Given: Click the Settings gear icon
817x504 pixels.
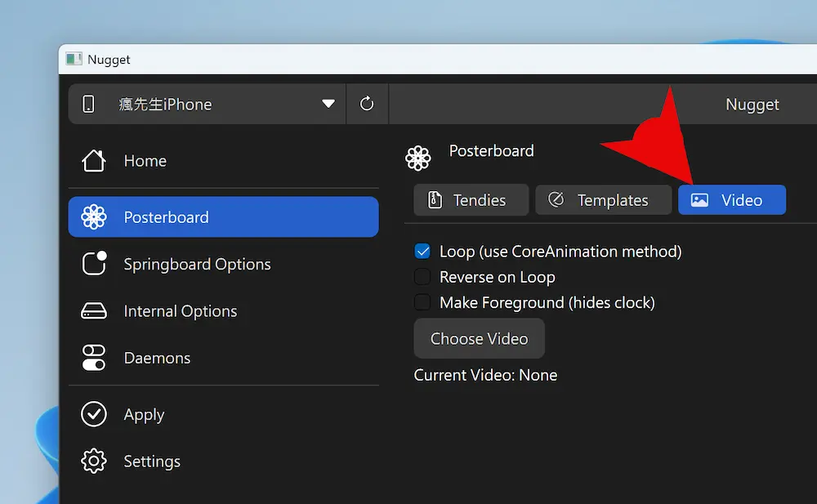Looking at the screenshot, I should pyautogui.click(x=94, y=462).
